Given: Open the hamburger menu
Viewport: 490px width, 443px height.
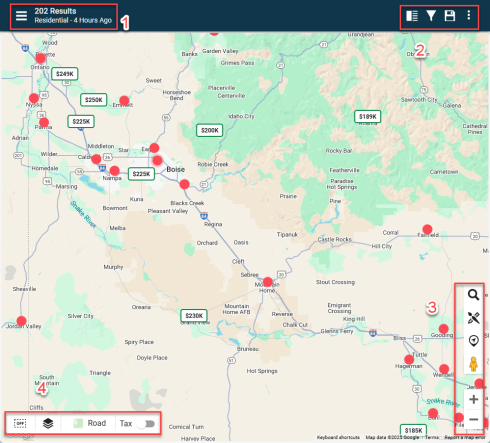Looking at the screenshot, I should [x=21, y=16].
